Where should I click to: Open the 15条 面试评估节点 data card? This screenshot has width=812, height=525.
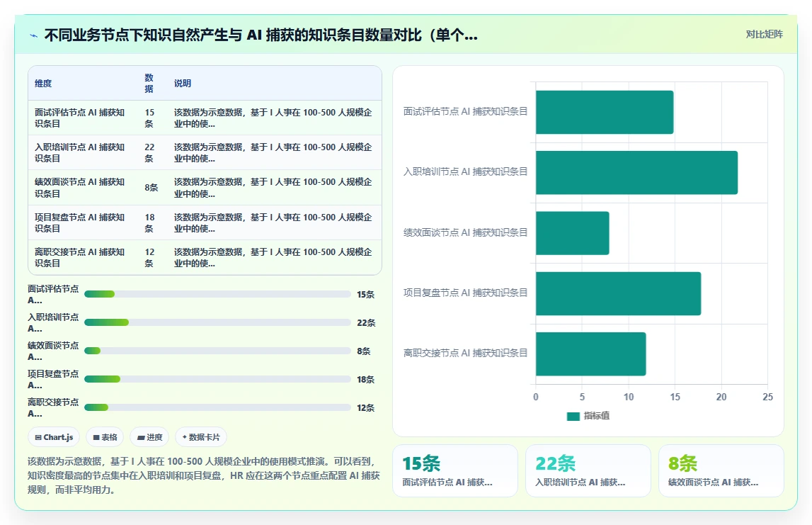coord(454,470)
